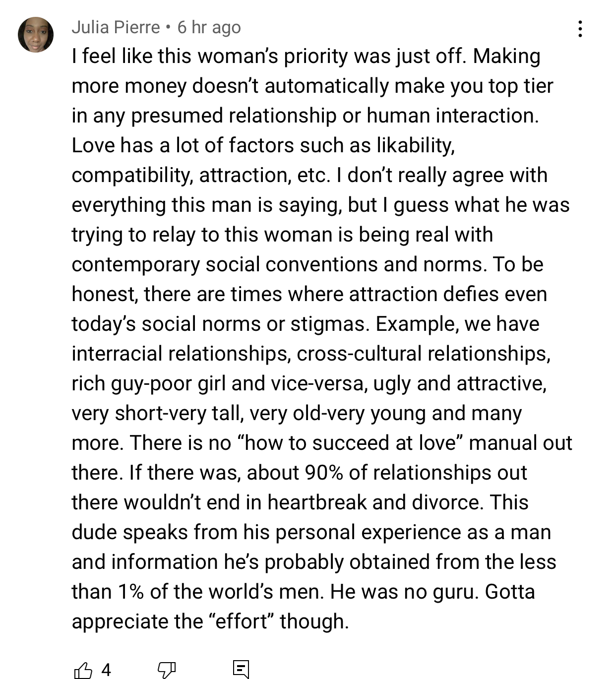Viewport: 616px width, 679px height.
Task: Click the "6 hr ago" timestamp
Action: pos(209,27)
